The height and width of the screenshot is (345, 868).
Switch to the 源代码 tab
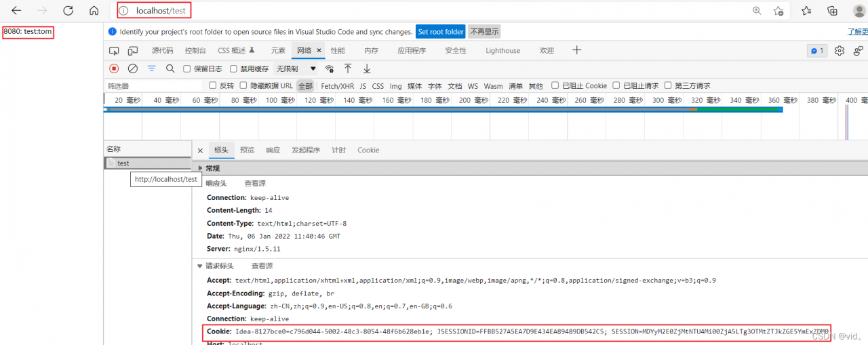[x=162, y=51]
